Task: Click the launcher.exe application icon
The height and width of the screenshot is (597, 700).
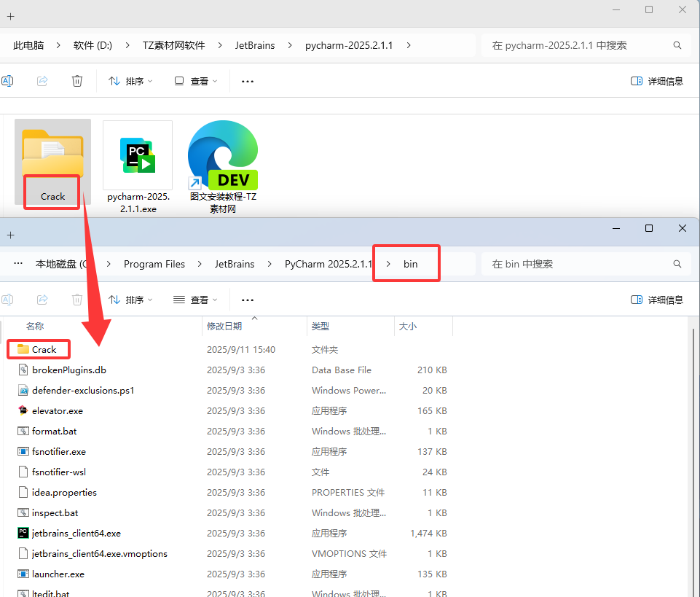Action: pyautogui.click(x=23, y=574)
